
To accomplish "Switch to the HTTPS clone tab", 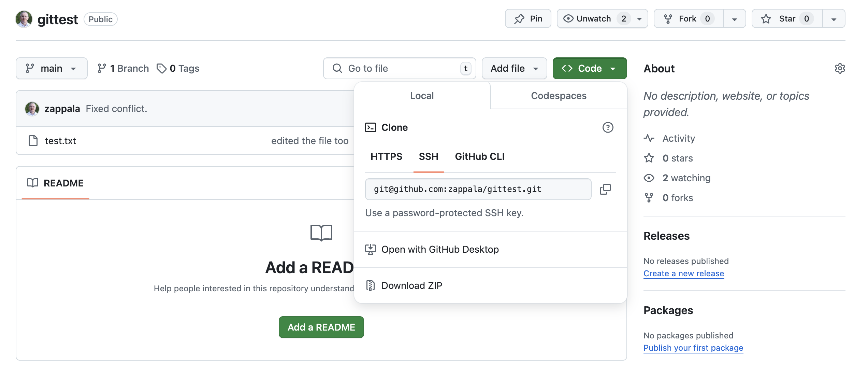I will 386,156.
